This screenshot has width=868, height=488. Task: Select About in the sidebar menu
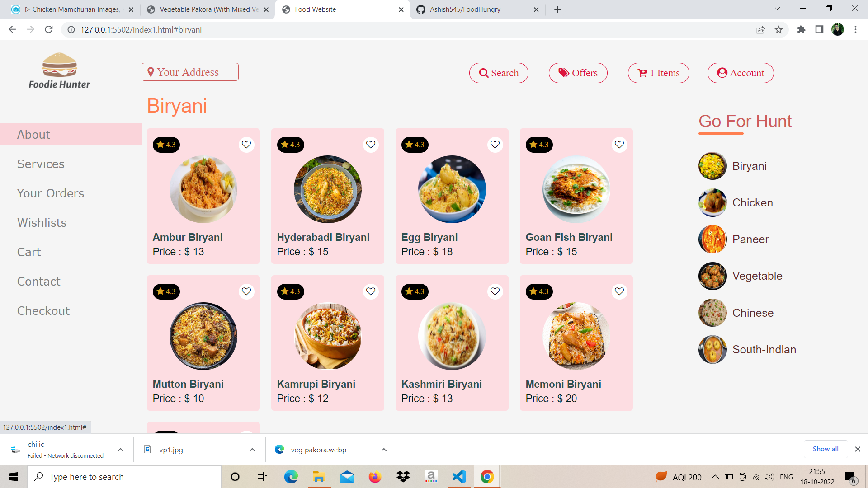[71, 134]
